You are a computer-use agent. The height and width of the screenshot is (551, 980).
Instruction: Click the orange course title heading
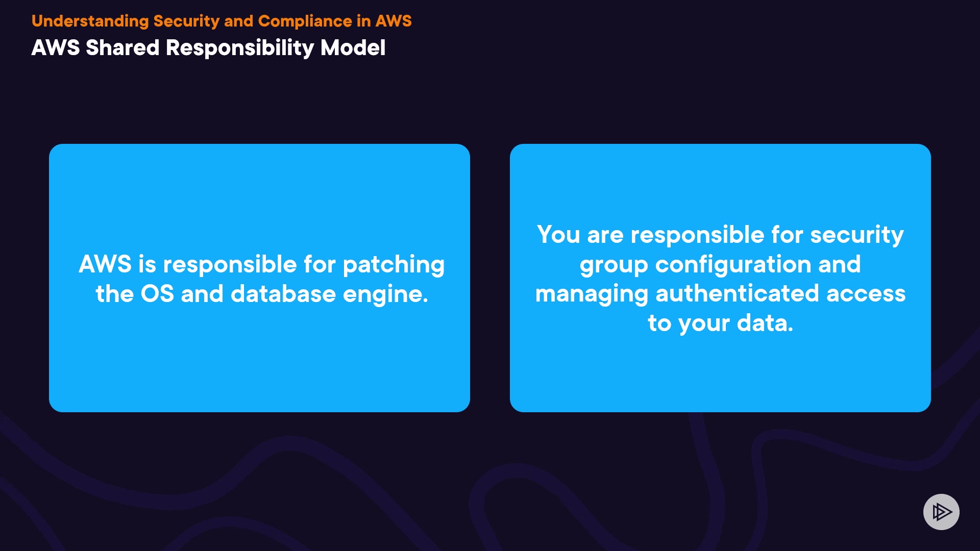[222, 21]
